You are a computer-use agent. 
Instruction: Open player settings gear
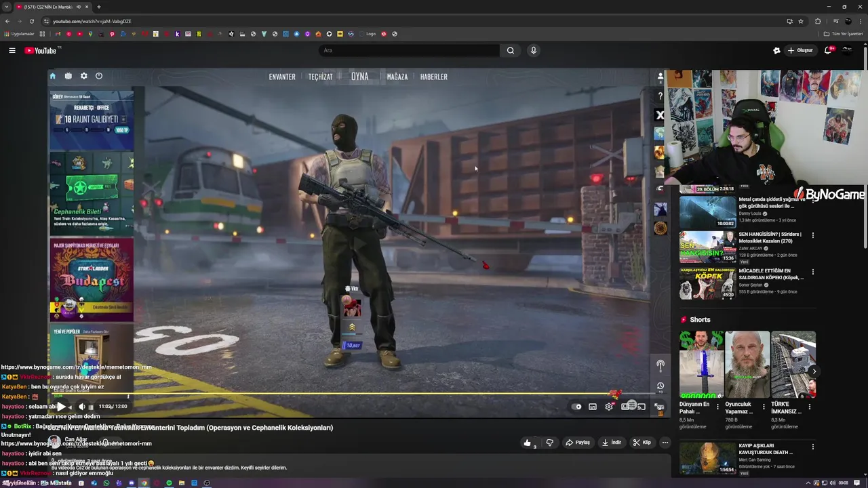609,407
